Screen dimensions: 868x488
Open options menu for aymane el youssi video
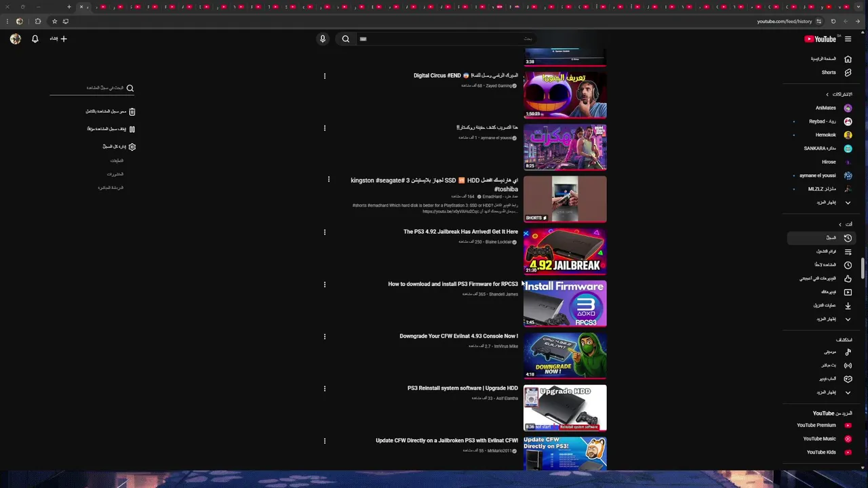[325, 128]
